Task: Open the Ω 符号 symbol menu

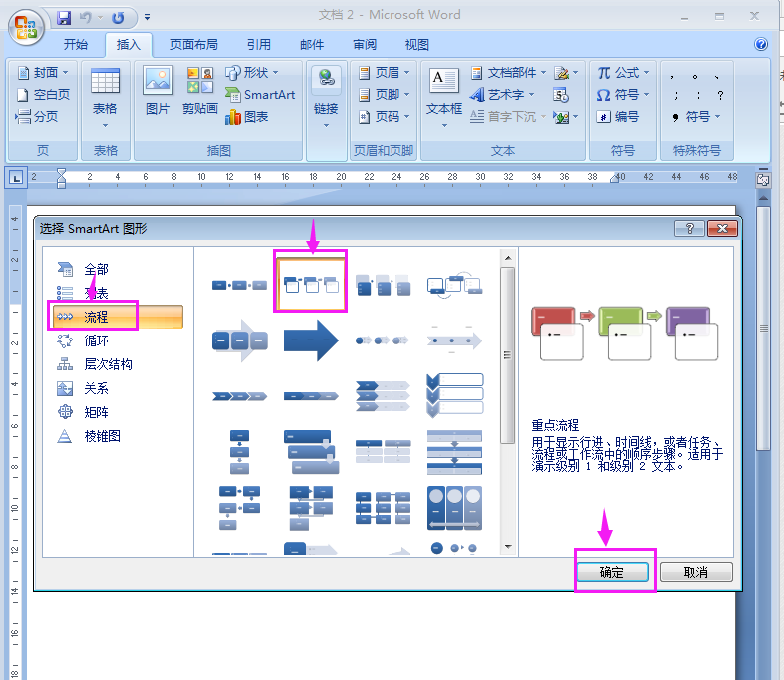Action: point(623,95)
